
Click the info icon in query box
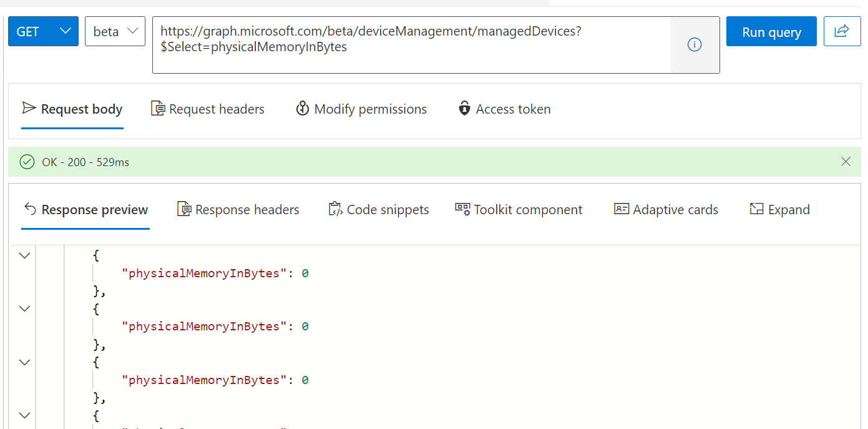coord(695,45)
